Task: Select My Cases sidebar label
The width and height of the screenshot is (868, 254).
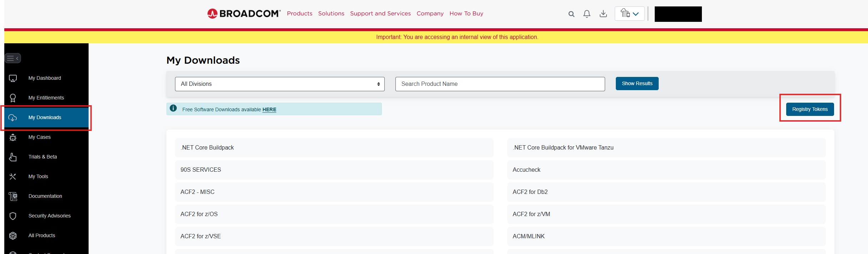Action: 39,137
